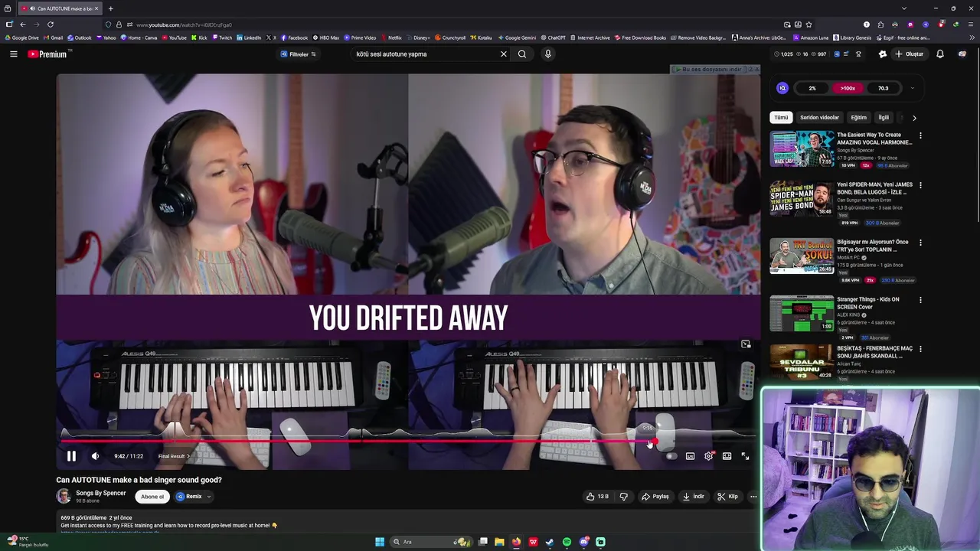Open YouTube notifications bell
The width and height of the screenshot is (980, 551).
click(940, 54)
